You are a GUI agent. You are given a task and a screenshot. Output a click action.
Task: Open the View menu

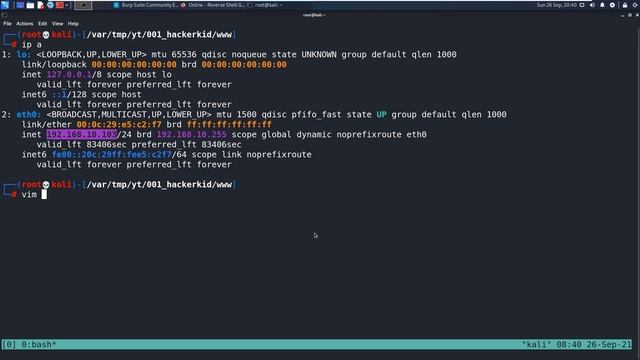pyautogui.click(x=58, y=24)
